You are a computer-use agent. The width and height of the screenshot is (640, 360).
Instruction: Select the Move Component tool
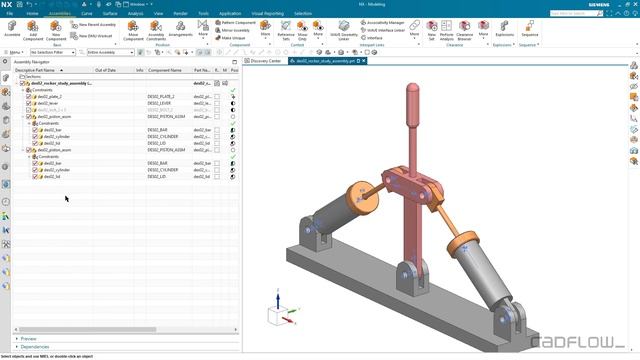pos(133,30)
